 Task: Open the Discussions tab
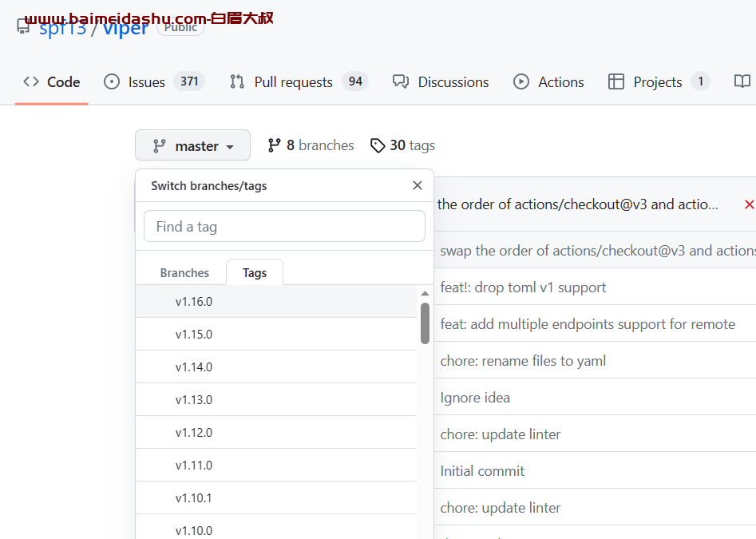(441, 82)
